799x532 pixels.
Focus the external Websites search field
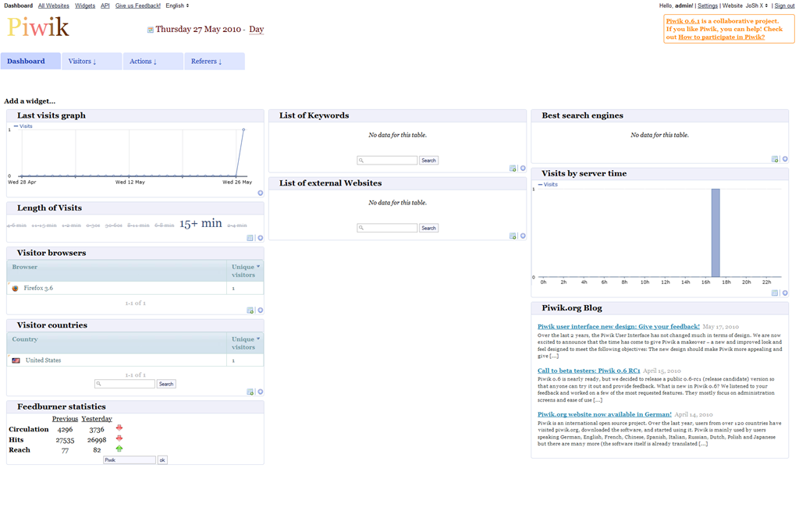tap(387, 229)
